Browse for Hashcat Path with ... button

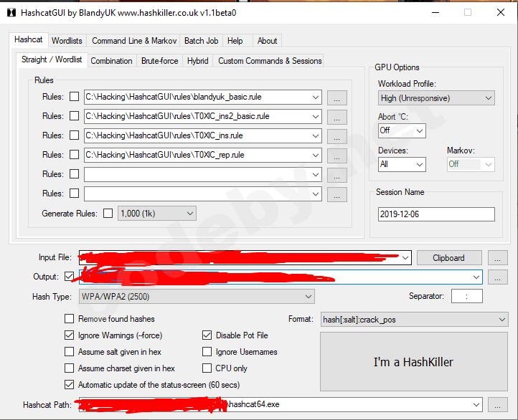pos(497,405)
